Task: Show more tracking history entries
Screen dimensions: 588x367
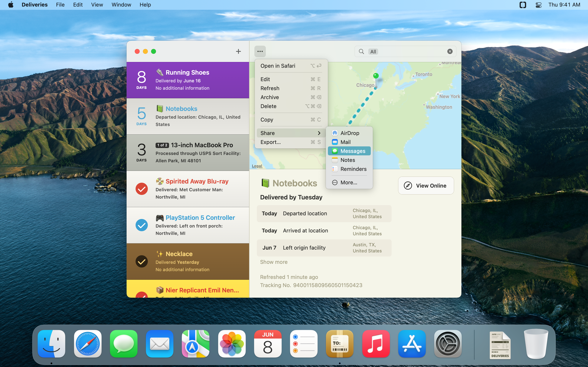Action: point(274,262)
